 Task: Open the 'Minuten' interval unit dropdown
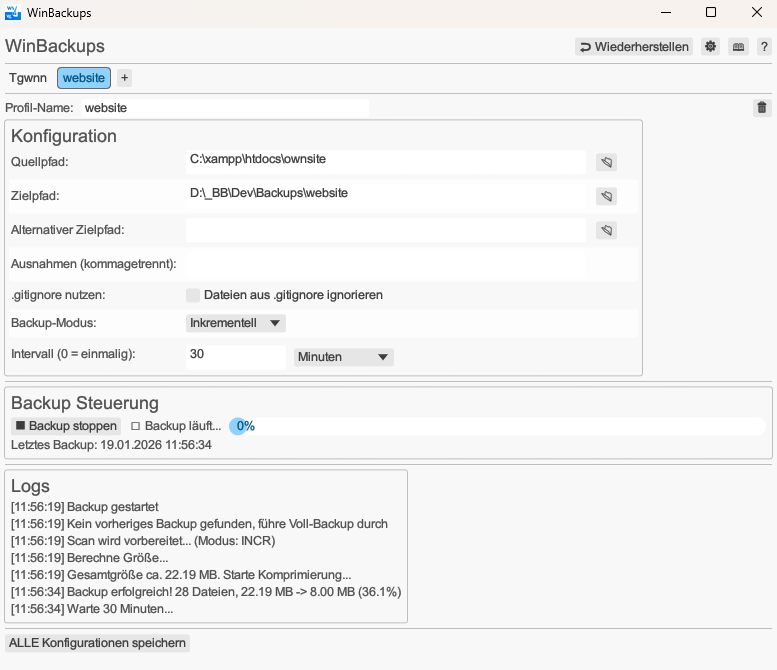coord(343,357)
